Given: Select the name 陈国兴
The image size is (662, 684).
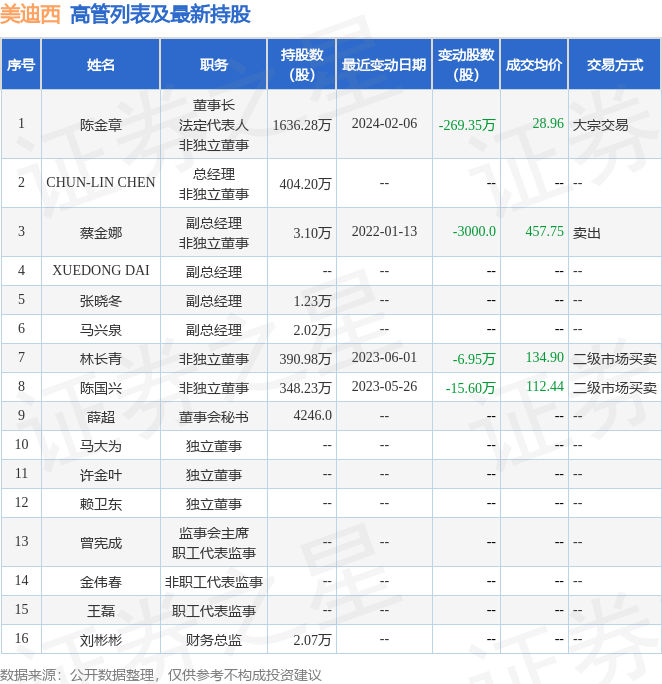Looking at the screenshot, I should [101, 388].
